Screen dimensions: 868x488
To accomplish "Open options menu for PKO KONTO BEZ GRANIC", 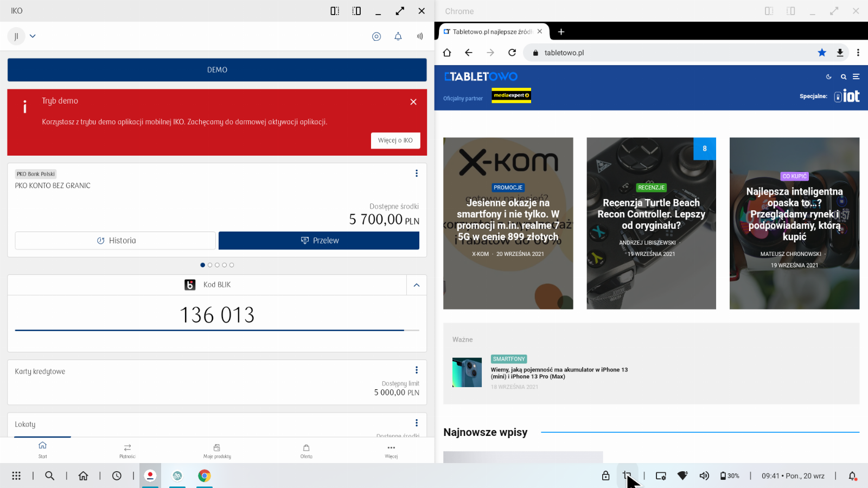I will tap(417, 174).
